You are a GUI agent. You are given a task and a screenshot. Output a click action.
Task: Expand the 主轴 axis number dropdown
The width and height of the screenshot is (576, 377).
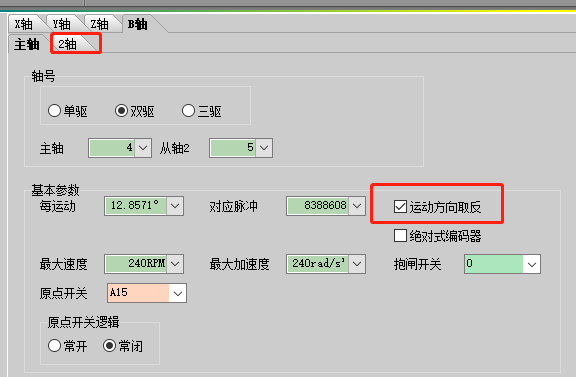point(143,148)
